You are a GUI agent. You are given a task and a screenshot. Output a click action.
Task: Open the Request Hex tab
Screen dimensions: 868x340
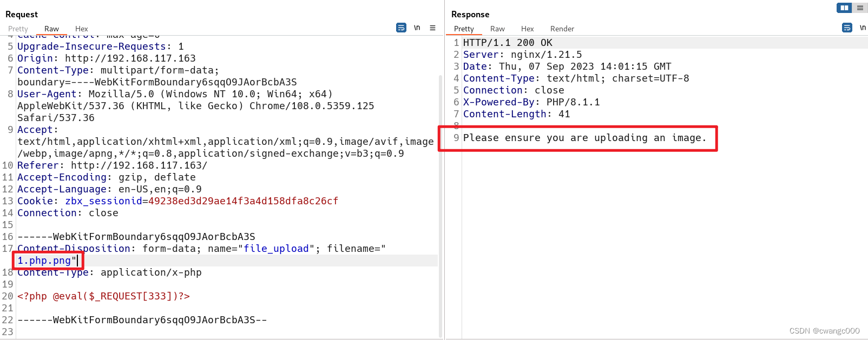(x=81, y=29)
